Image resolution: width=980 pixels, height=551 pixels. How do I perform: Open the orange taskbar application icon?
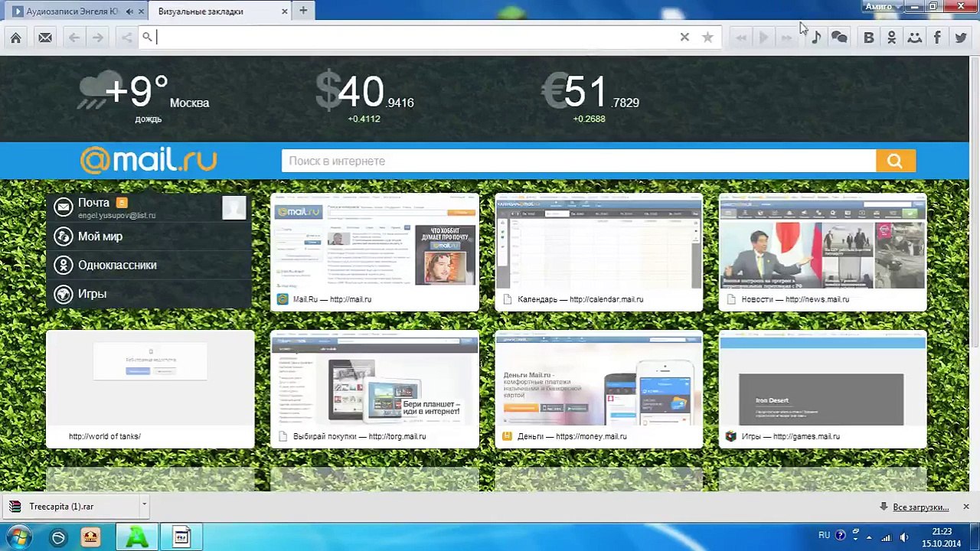[x=90, y=538]
